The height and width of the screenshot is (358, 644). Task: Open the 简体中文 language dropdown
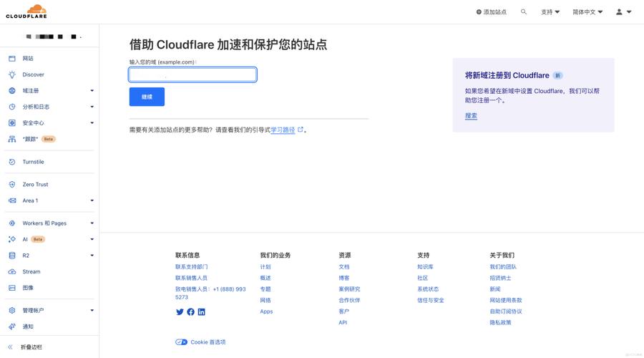tap(587, 12)
